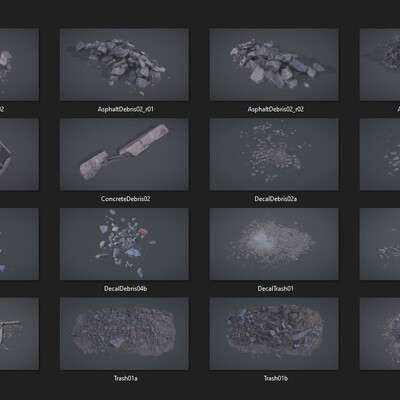This screenshot has height=400, width=400.
Task: Select the AsphaltDebris02_r01 thumbnail
Action: pyautogui.click(x=124, y=64)
